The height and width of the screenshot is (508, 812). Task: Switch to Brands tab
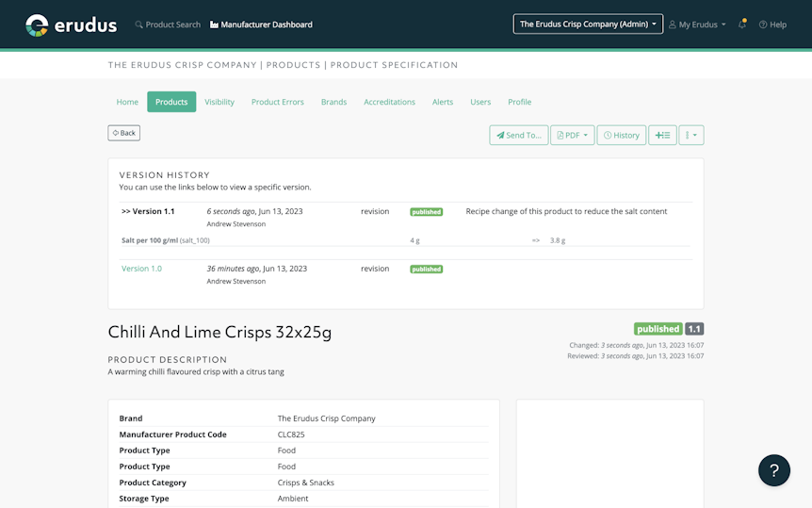click(333, 102)
